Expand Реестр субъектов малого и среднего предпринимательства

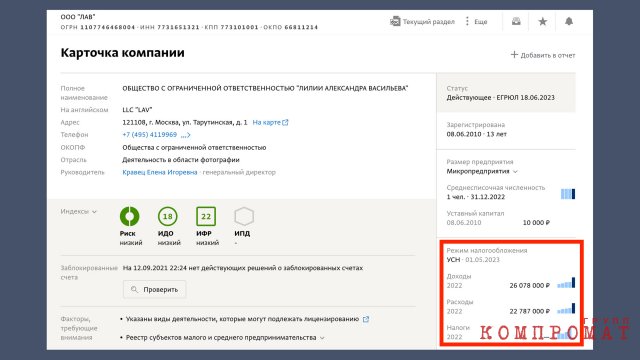tap(322, 338)
